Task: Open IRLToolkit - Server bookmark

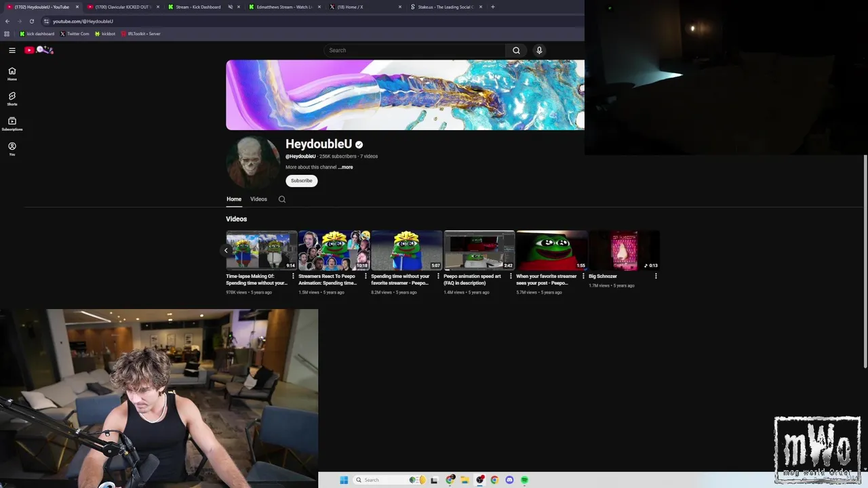Action: 140,34
